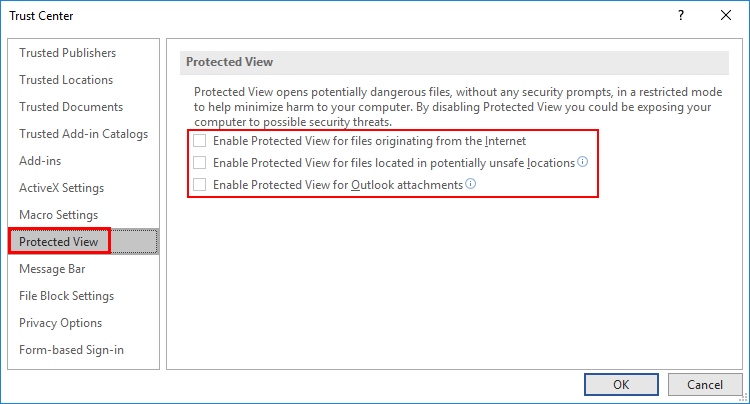
Task: Toggle Protected View for unsafe locations checkbox
Action: (199, 163)
